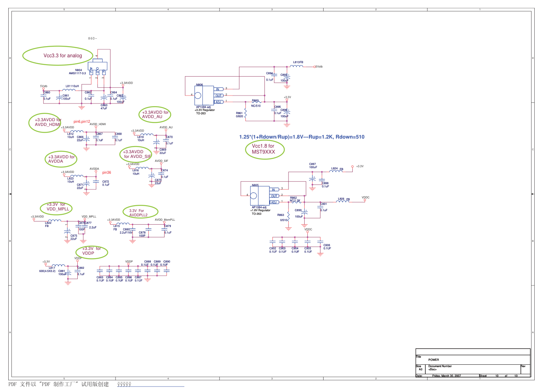Select capacitor designator C879
This screenshot has width=554, height=392.
pos(168,226)
